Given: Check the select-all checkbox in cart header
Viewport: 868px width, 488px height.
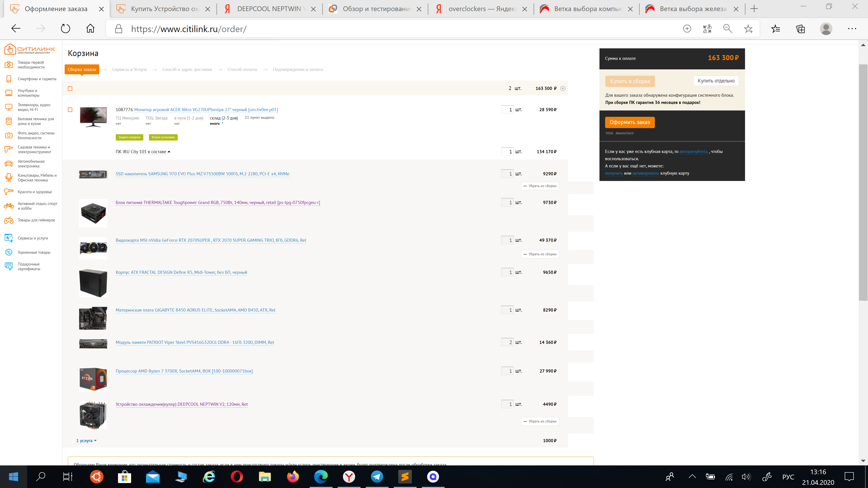Looking at the screenshot, I should 70,89.
